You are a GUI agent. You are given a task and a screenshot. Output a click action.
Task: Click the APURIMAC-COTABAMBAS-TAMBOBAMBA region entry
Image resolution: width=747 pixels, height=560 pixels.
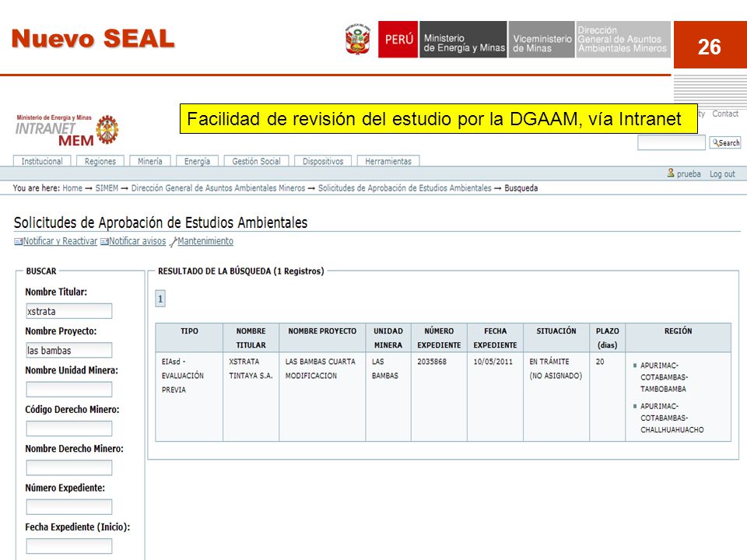click(664, 377)
